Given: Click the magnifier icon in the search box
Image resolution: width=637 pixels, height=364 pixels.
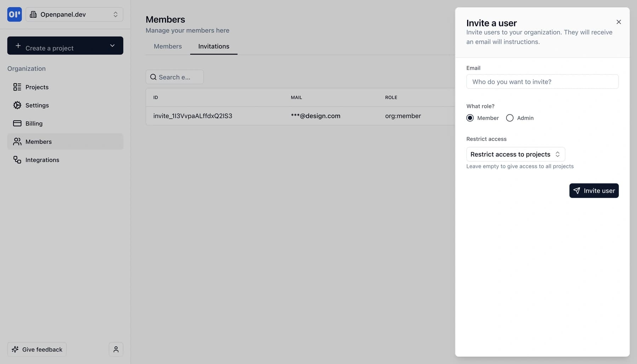Looking at the screenshot, I should pos(153,77).
